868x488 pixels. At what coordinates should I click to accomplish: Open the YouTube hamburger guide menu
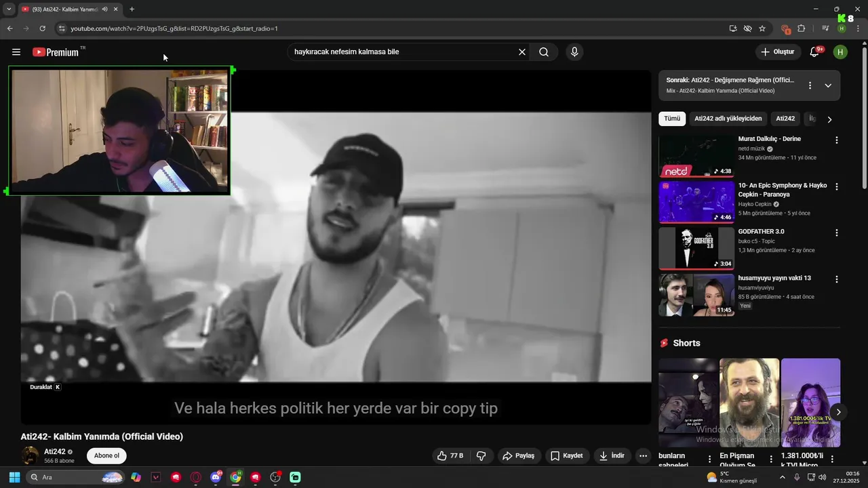[16, 52]
